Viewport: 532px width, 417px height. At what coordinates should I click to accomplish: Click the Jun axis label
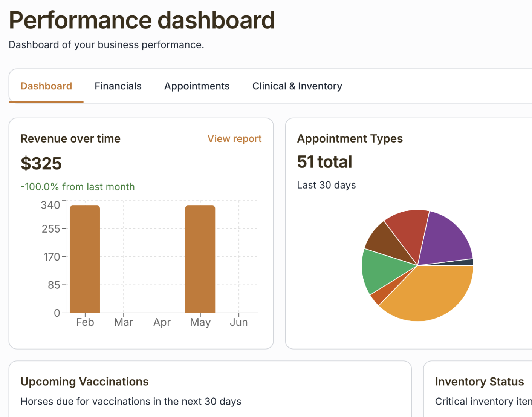pos(239,322)
